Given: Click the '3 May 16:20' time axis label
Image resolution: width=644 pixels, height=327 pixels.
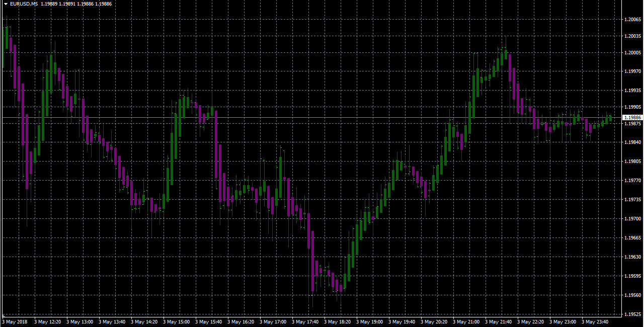Looking at the screenshot, I should pyautogui.click(x=240, y=321).
